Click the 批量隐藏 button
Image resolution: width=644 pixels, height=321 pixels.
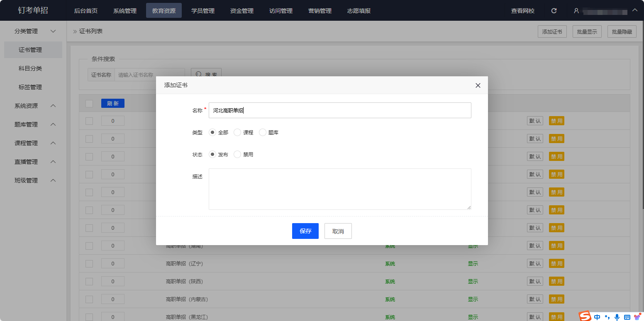622,32
